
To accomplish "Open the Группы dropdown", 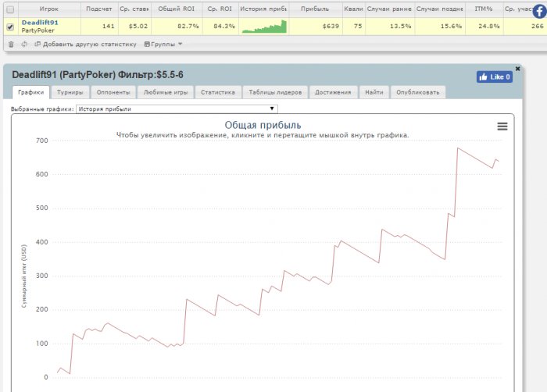I will click(163, 45).
